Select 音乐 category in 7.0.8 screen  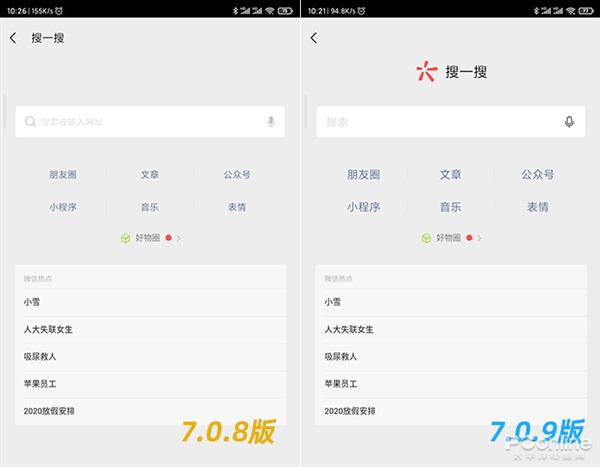pyautogui.click(x=150, y=207)
